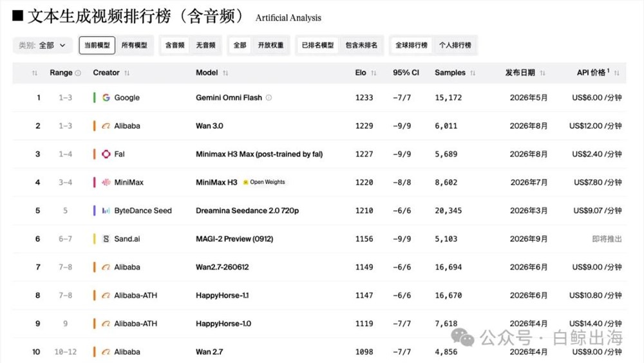This screenshot has height=363, width=644.
Task: Open Dreamina Seedance 2.0 720p model
Action: [247, 210]
